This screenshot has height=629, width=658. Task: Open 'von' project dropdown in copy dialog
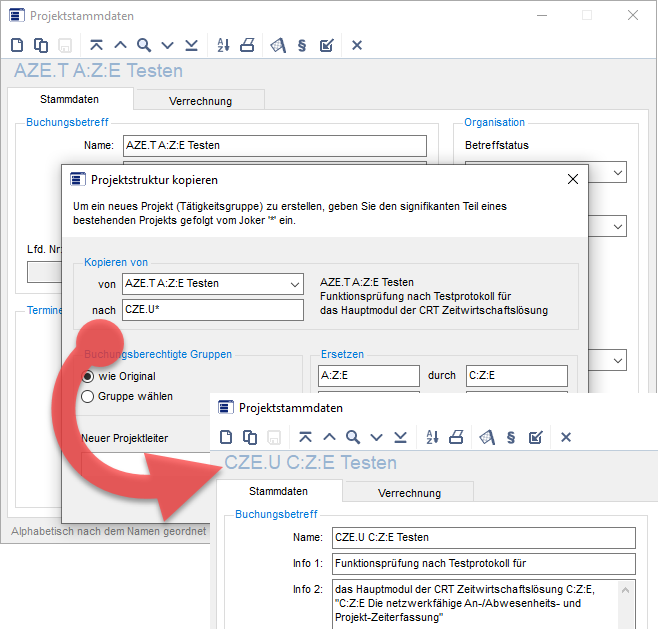coord(295,284)
